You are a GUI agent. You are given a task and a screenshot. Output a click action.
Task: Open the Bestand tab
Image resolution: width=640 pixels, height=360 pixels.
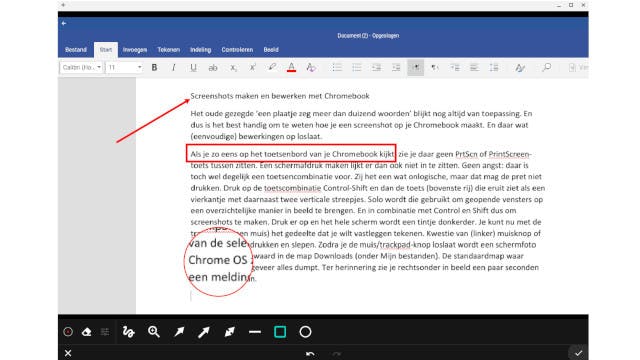pyautogui.click(x=76, y=50)
